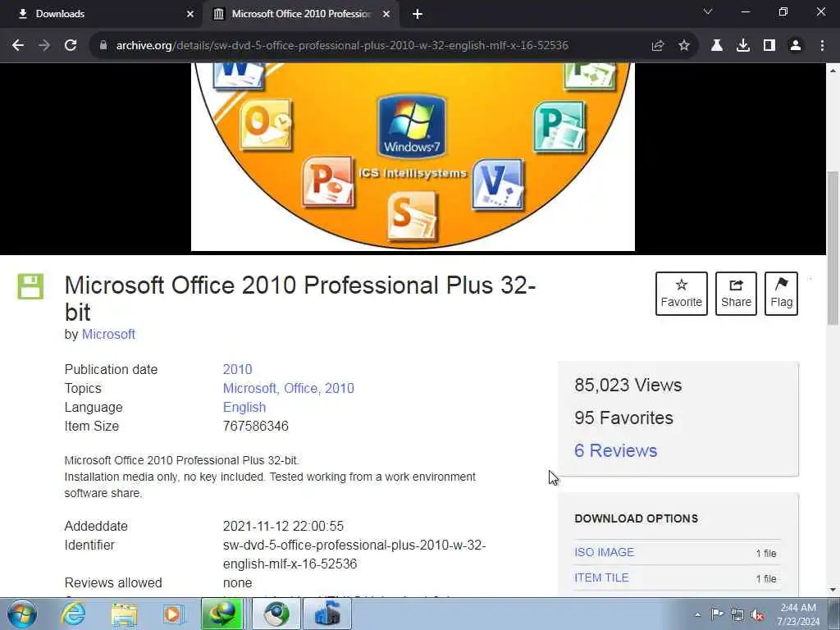Open the 6 Reviews link
The height and width of the screenshot is (630, 840).
(615, 450)
